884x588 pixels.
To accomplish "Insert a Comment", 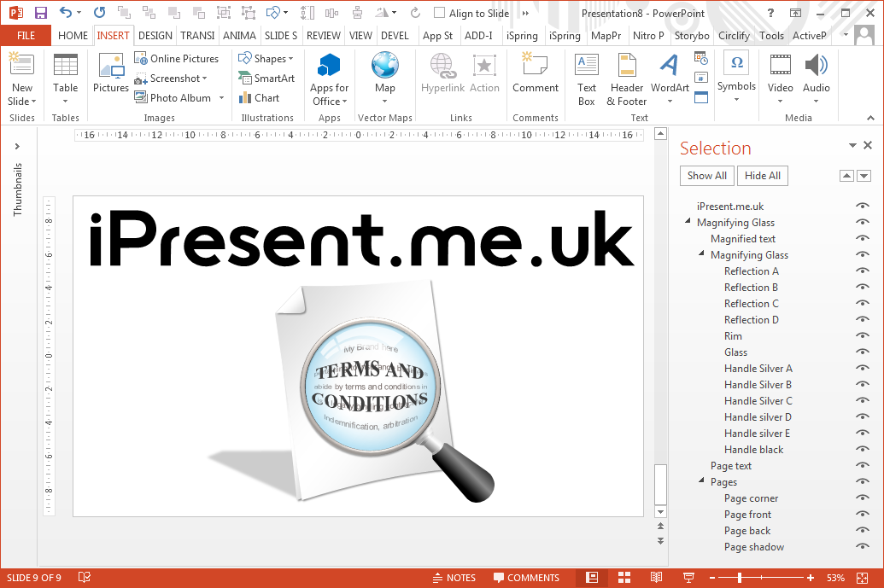I will click(x=535, y=73).
